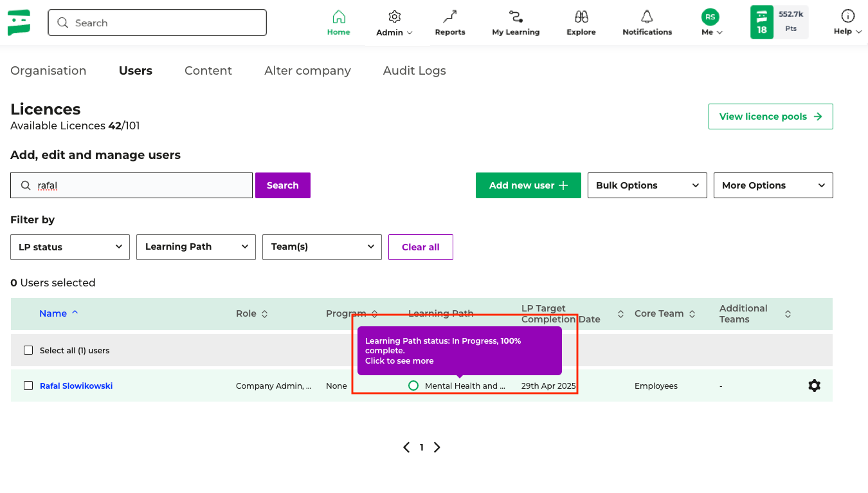Check the box next to Rafal Slowikowski
This screenshot has width=868, height=493.
[28, 386]
